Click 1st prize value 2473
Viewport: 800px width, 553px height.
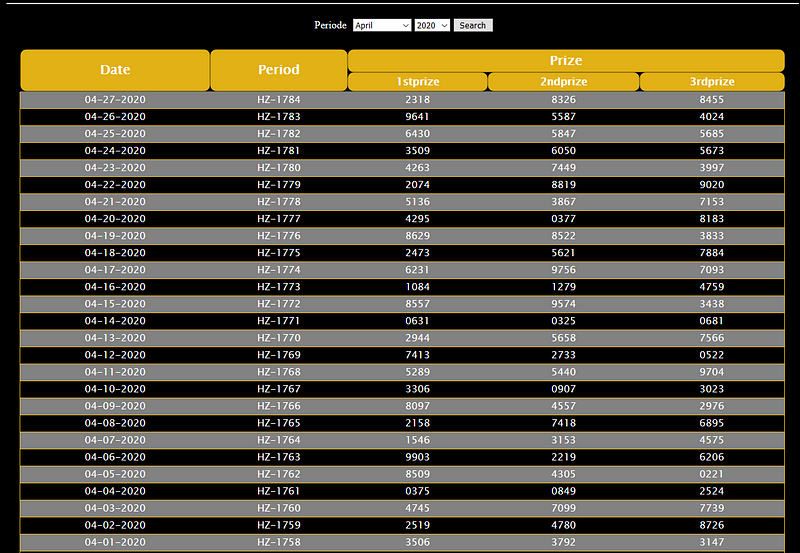coord(417,253)
